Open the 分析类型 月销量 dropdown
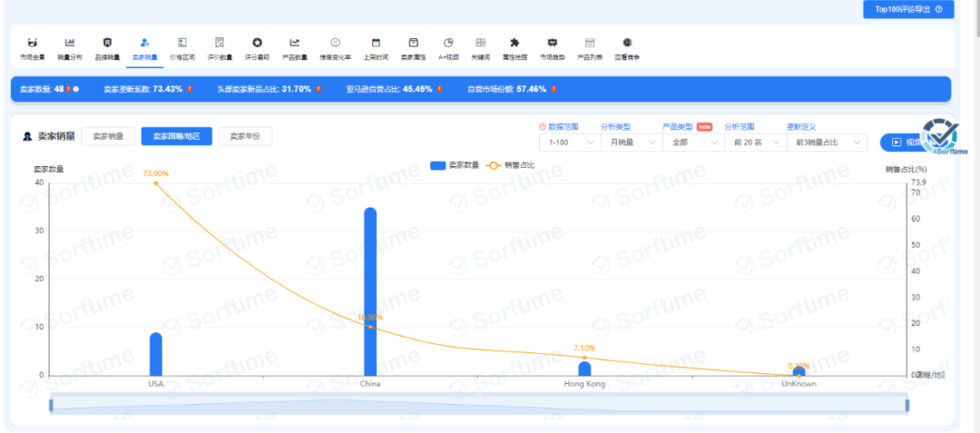Screen dimensions: 980x433 click(631, 143)
